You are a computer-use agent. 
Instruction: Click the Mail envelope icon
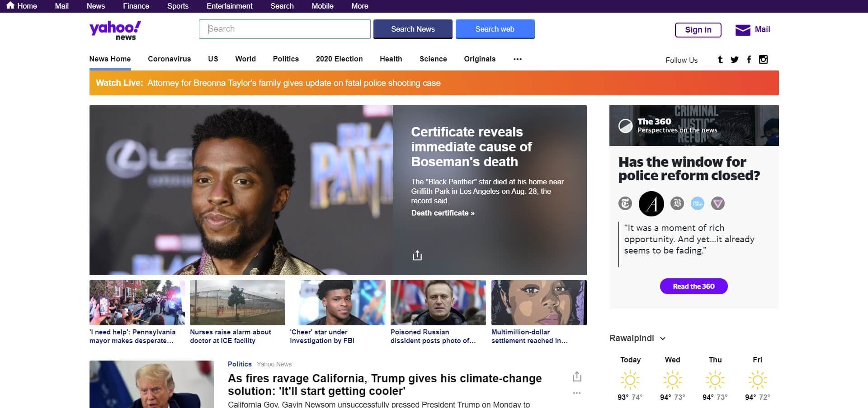pos(743,30)
